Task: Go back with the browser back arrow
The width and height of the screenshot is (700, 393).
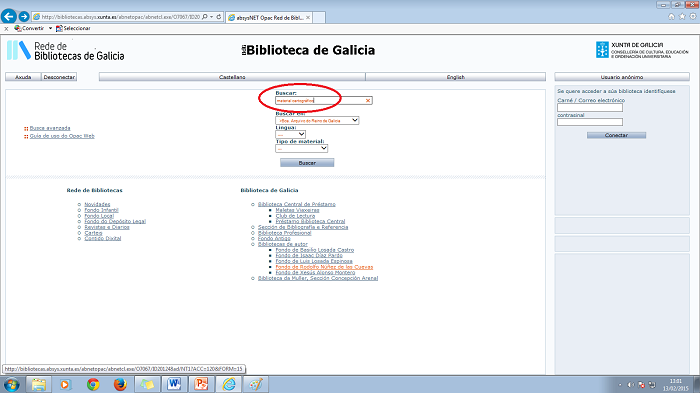Action: coord(9,17)
